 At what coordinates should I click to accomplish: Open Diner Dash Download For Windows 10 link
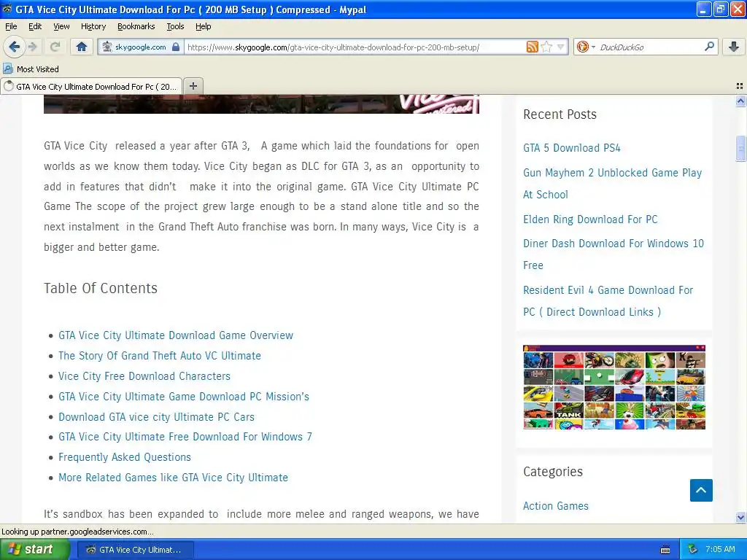pyautogui.click(x=613, y=254)
